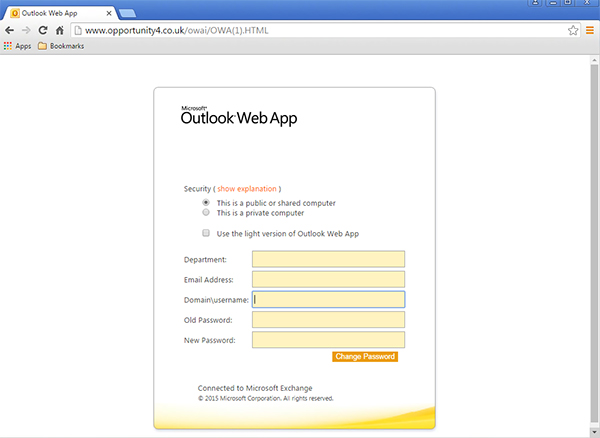Select the Outlook Web App tab

(x=57, y=13)
